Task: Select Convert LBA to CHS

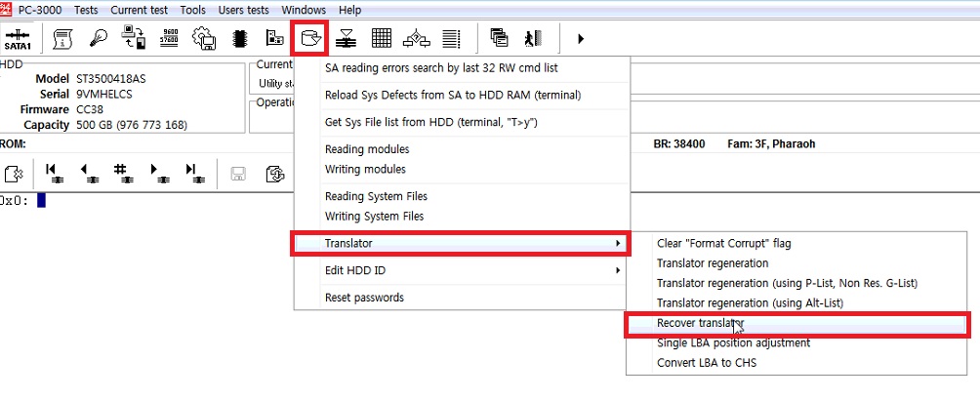Action: (796, 363)
